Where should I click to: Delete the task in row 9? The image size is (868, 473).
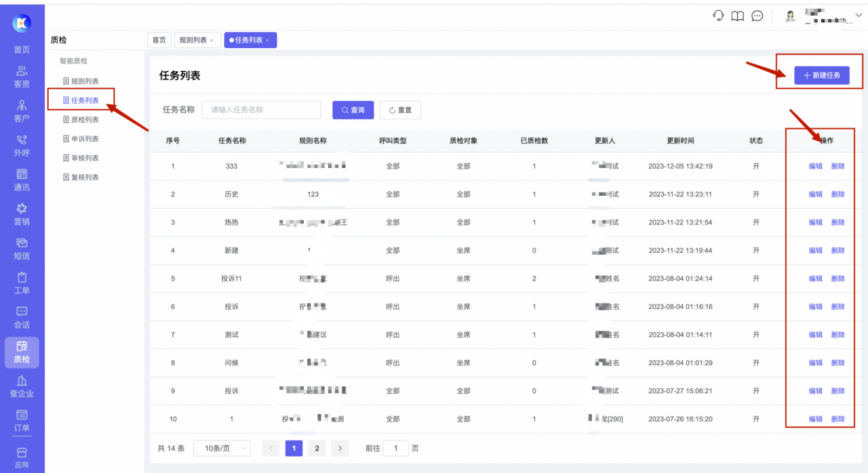(x=838, y=391)
